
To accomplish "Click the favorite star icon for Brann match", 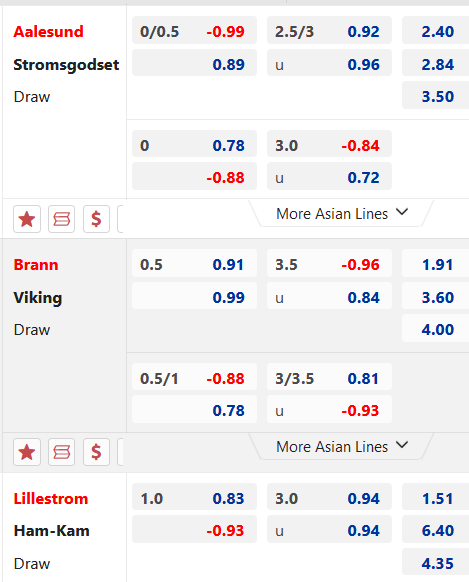I will 27,452.
